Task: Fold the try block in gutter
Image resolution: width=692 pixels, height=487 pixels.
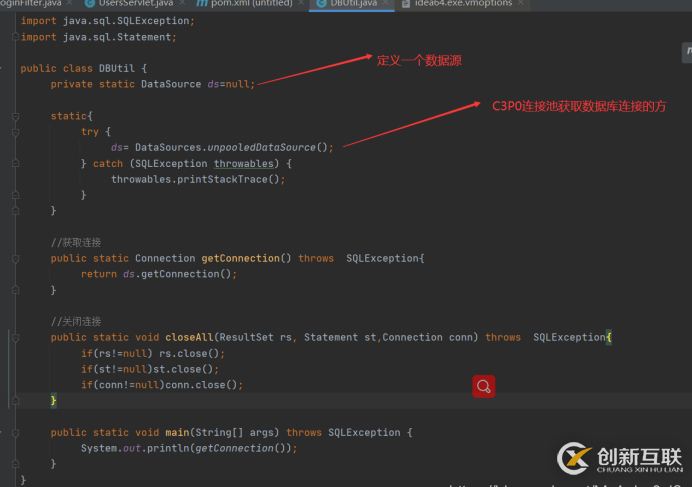Action: tap(15, 132)
